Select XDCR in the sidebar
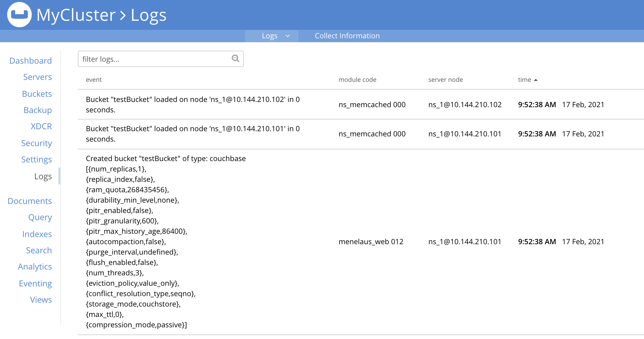644x339 pixels. click(x=41, y=126)
